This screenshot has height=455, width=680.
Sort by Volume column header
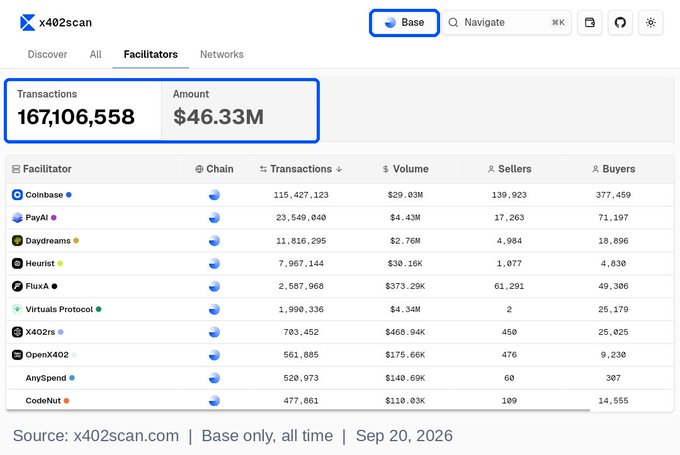coord(405,169)
